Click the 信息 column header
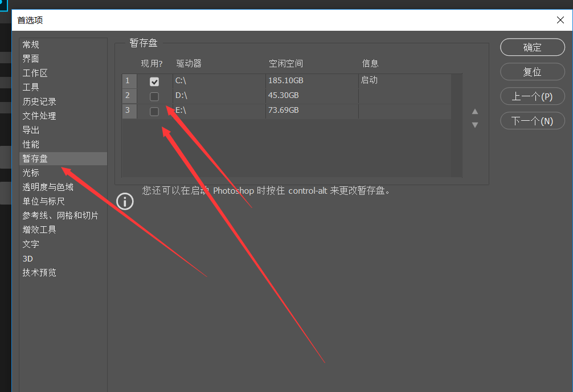573x392 pixels. click(x=370, y=64)
